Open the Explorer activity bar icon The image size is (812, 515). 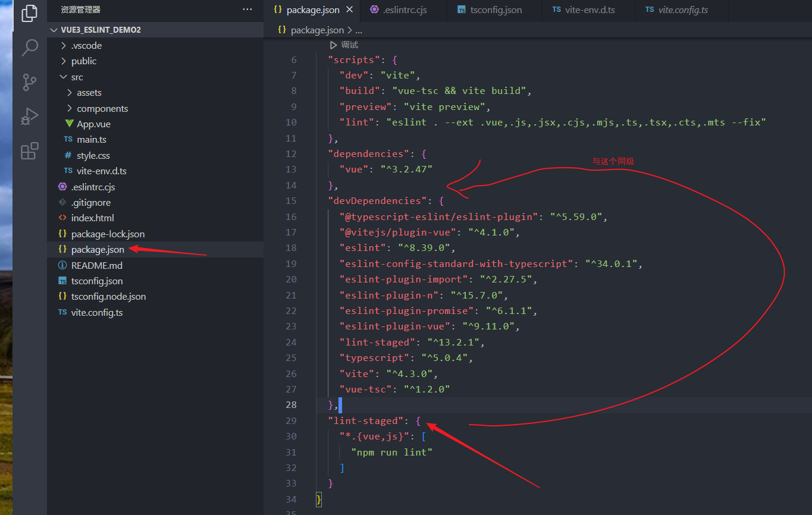(30, 12)
